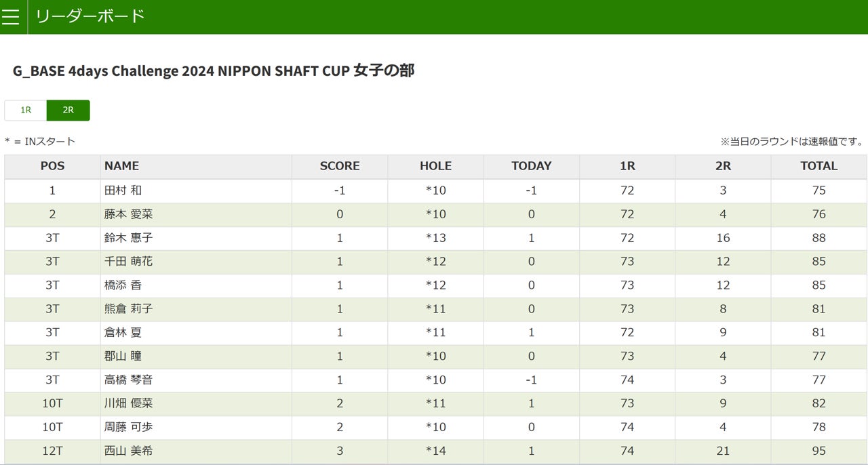868x465 pixels.
Task: Select player 倉林 夏 row
Action: coord(123,333)
